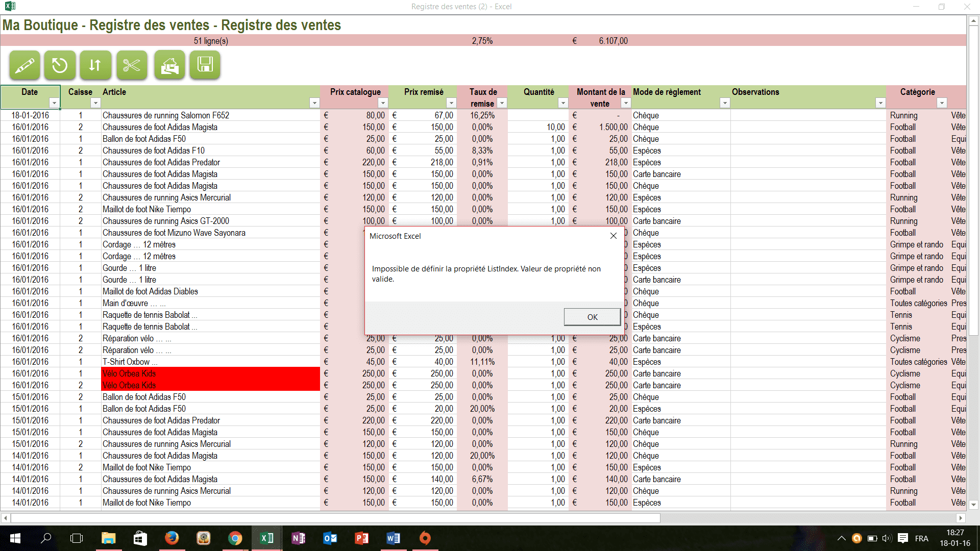Show hidden system tray icons chevron

coord(842,538)
